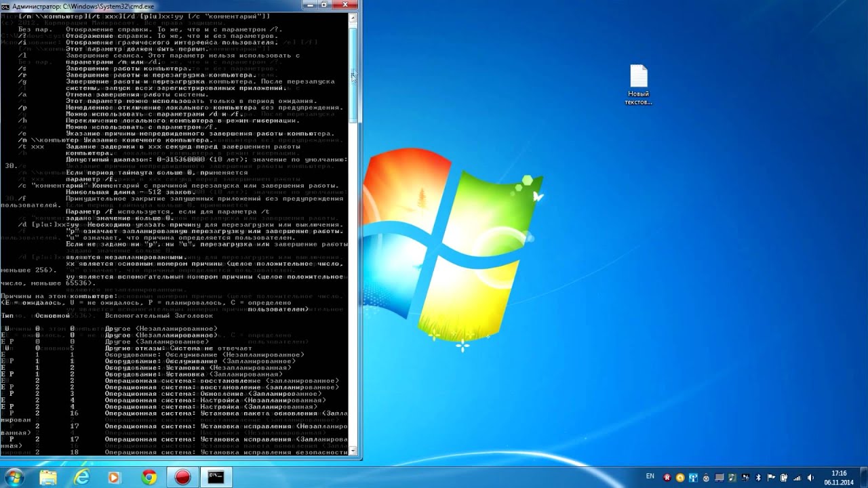868x488 pixels.
Task: Click 'Наибольшая длина - 512 знаков.' line
Action: tap(132, 192)
